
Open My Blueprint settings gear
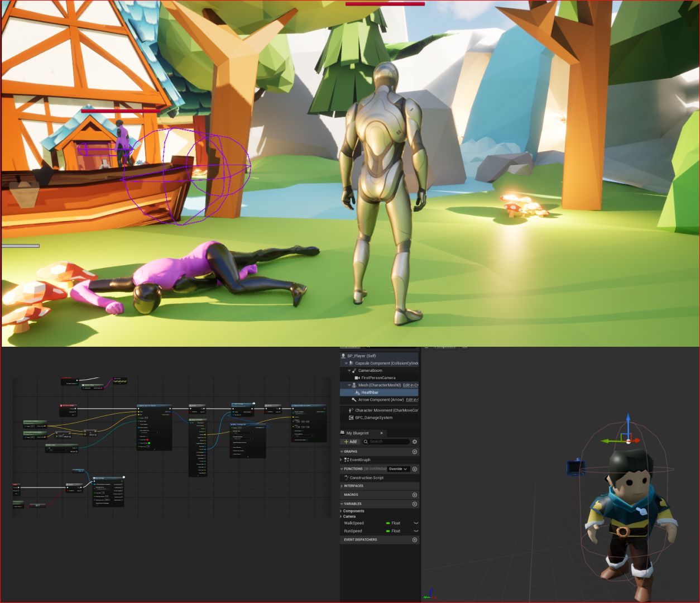414,442
